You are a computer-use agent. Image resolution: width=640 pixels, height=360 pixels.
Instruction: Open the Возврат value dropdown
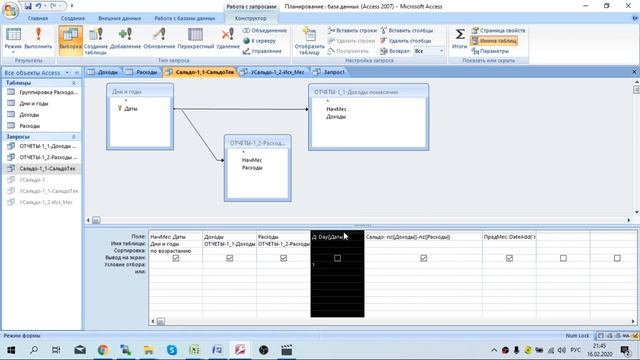(x=441, y=51)
